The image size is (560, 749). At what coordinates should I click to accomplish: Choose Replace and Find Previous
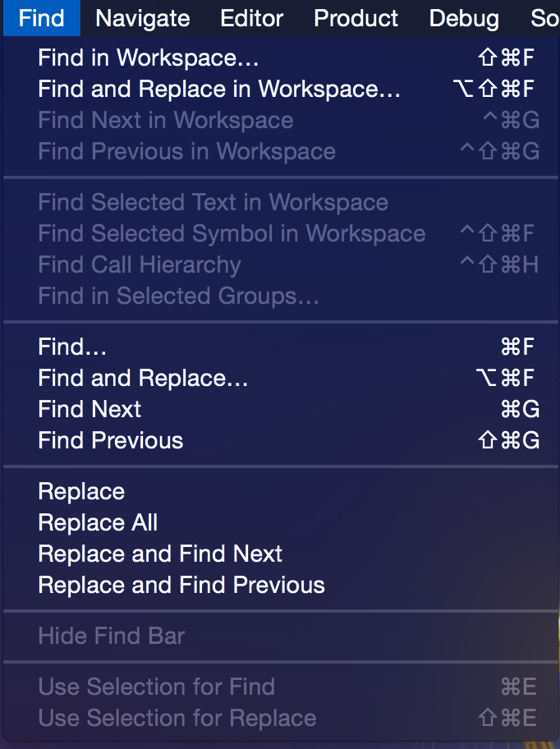click(181, 585)
